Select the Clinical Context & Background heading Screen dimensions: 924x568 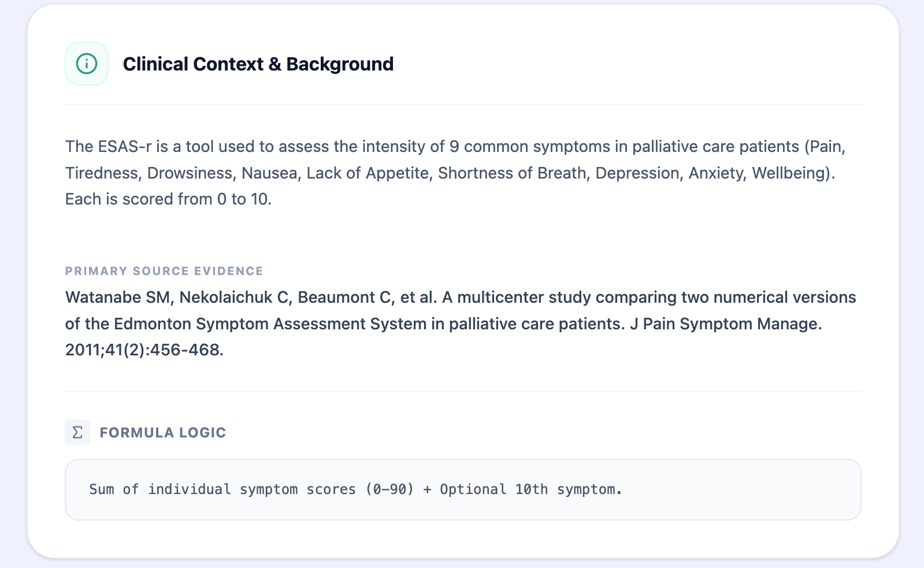258,64
